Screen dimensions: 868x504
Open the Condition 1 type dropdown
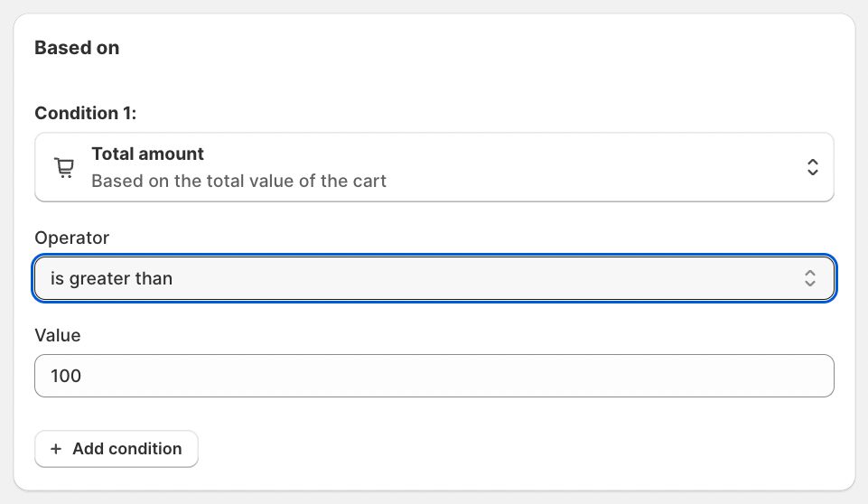pos(434,167)
